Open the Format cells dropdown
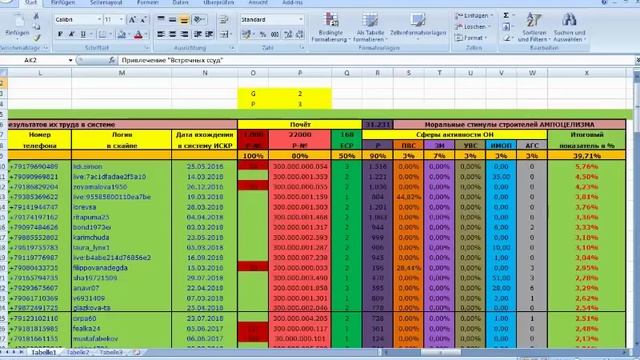640x360 pixels. [472, 38]
